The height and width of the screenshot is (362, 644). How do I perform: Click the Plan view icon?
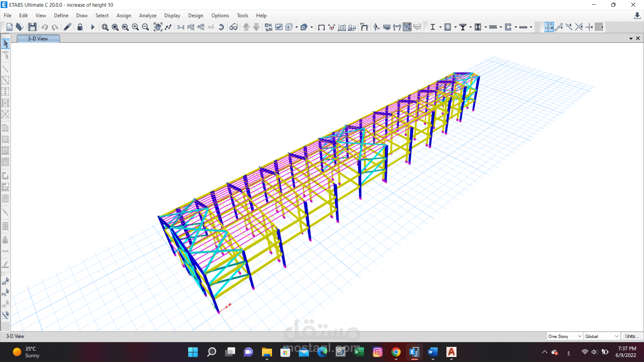191,27
